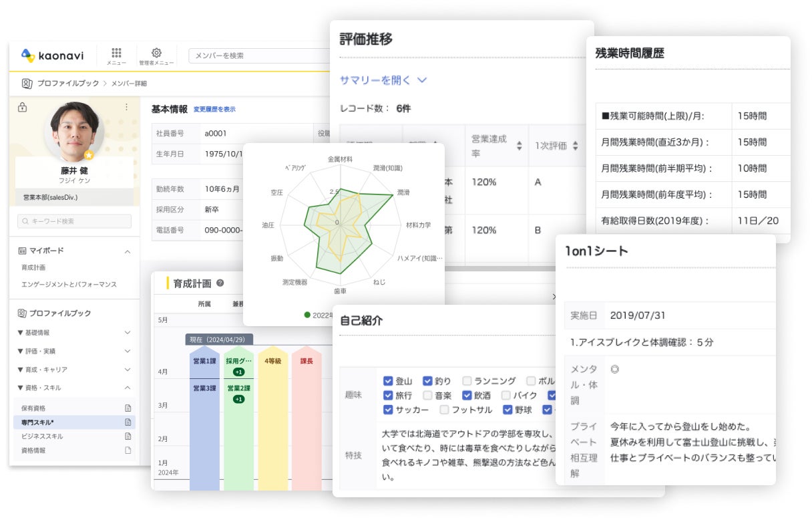Image resolution: width=812 pixels, height=520 pixels.
Task: Click 変更履歴を表示 link
Action: [214, 110]
